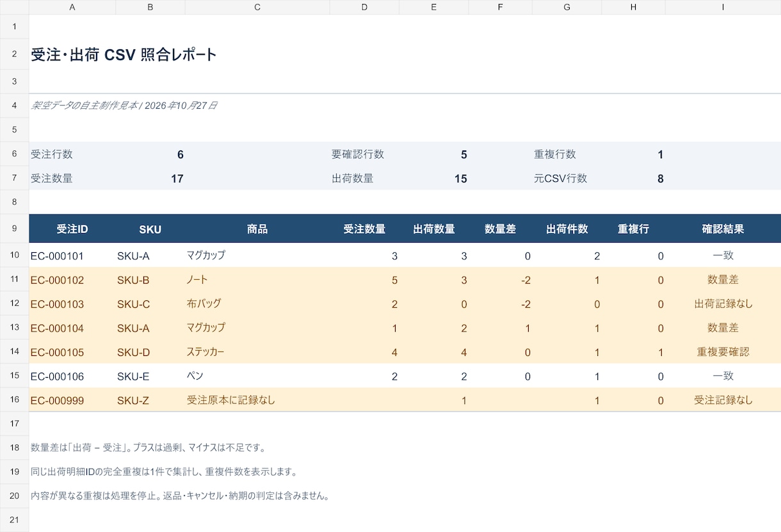
Task: Click the note starting 数量差は「出荷 − 受注」
Action: (x=148, y=447)
